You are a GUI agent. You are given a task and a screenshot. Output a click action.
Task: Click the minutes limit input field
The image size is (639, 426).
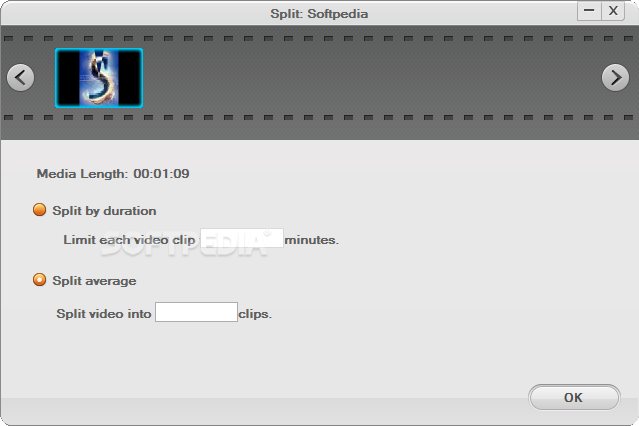pyautogui.click(x=242, y=238)
